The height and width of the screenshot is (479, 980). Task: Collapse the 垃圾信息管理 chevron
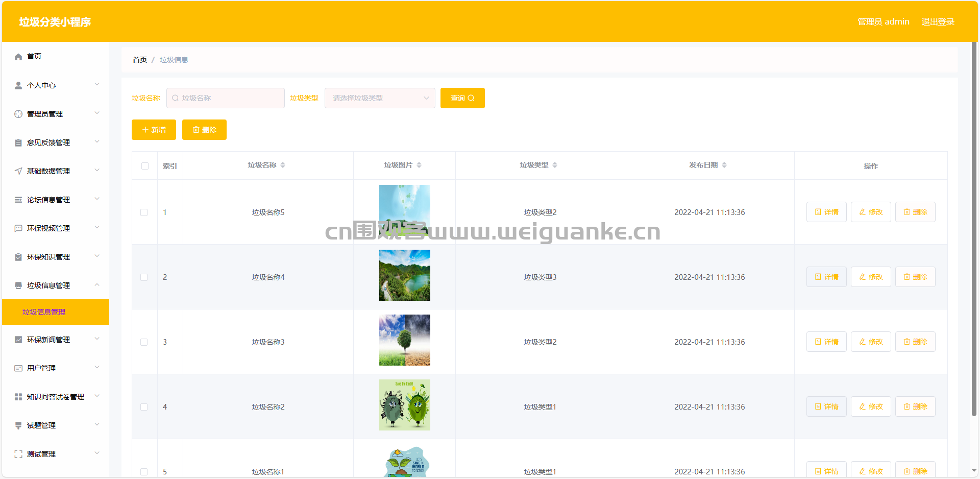[x=97, y=285]
